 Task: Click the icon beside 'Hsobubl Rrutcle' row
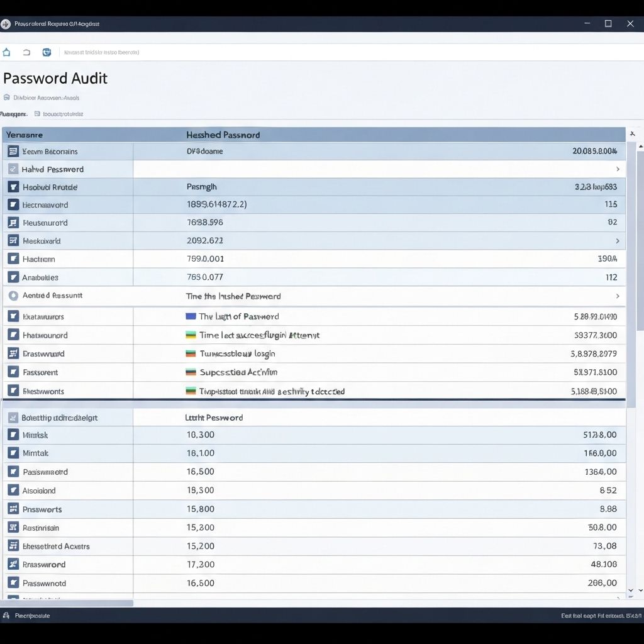(x=13, y=187)
